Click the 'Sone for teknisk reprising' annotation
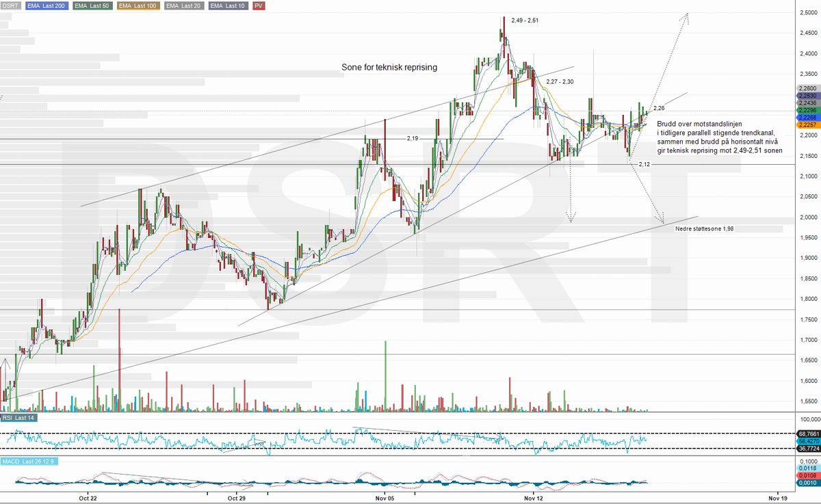Screen dimensions: 821x504 click(389, 68)
